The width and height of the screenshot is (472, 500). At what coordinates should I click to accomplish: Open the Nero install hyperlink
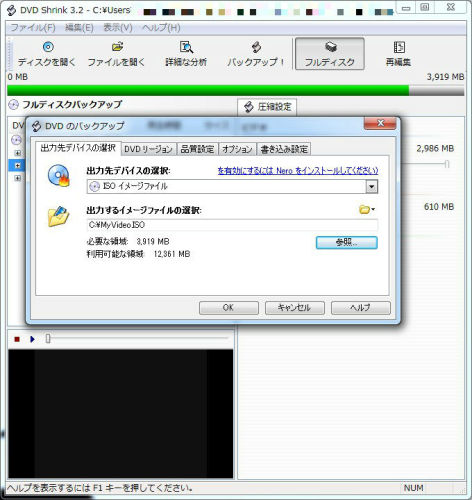pos(298,171)
